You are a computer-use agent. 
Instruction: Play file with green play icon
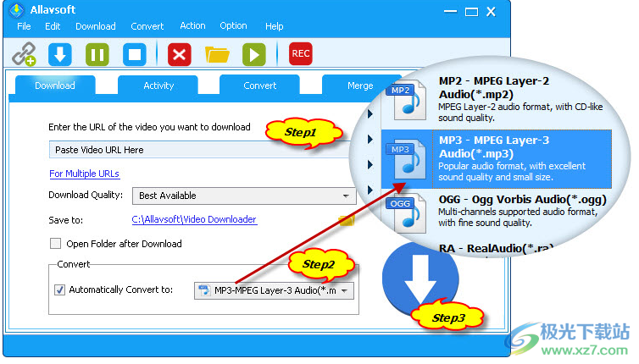pos(254,54)
